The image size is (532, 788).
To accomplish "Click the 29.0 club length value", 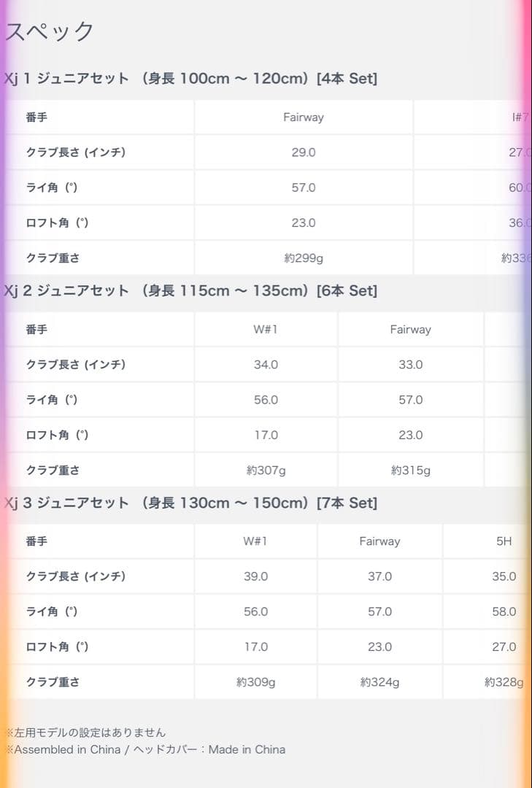I will click(x=304, y=152).
